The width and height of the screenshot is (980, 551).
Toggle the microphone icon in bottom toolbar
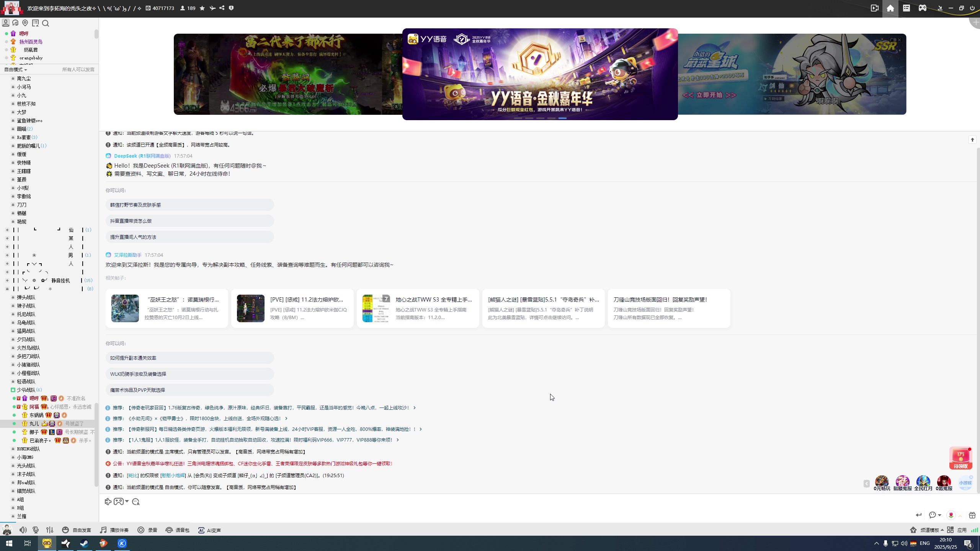[36, 530]
